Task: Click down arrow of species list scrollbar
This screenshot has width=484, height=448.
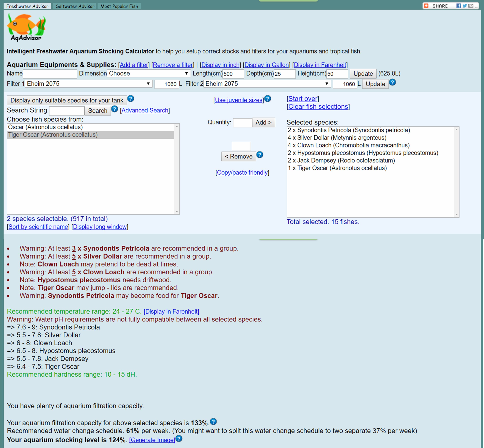Action: [x=177, y=212]
